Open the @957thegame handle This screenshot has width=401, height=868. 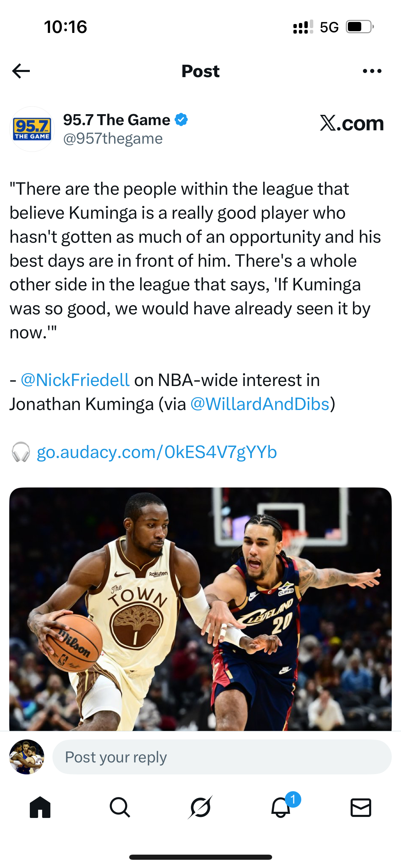(x=113, y=139)
